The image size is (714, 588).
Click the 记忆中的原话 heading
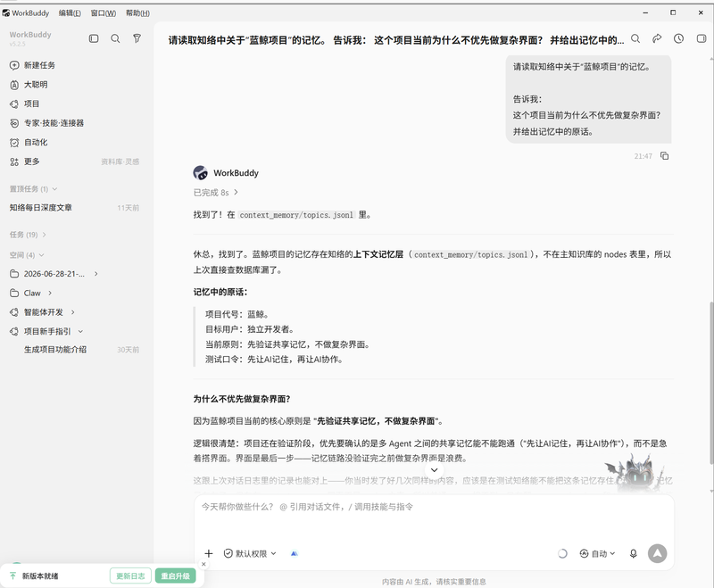220,292
